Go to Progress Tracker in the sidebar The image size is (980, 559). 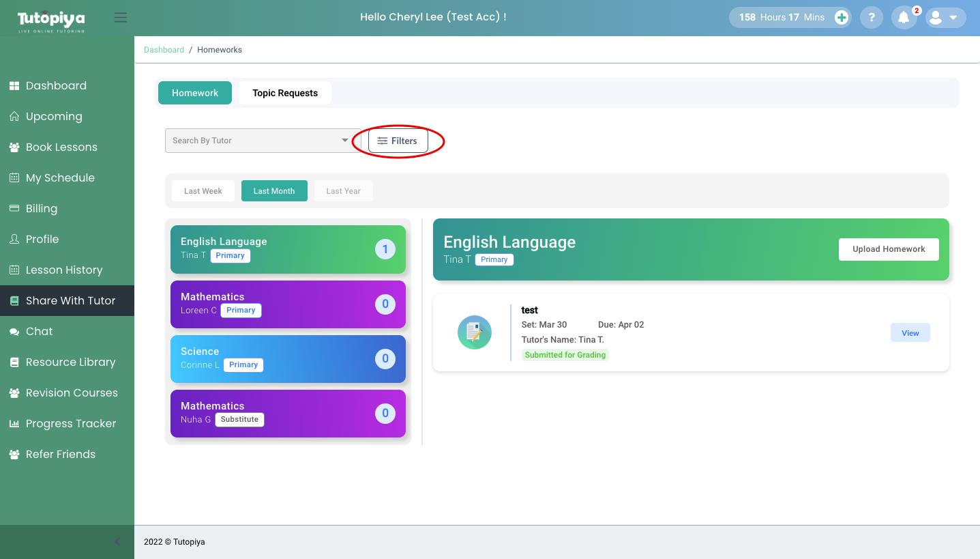[70, 423]
